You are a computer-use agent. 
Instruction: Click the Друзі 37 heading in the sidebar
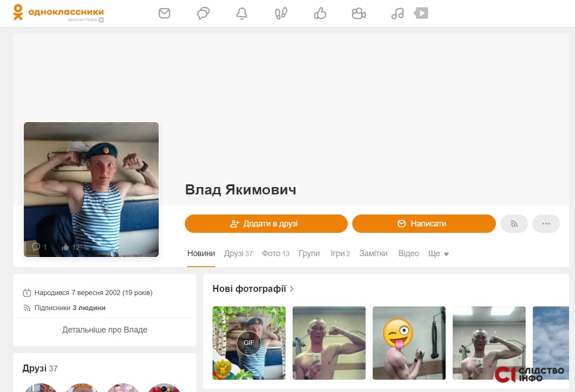40,369
